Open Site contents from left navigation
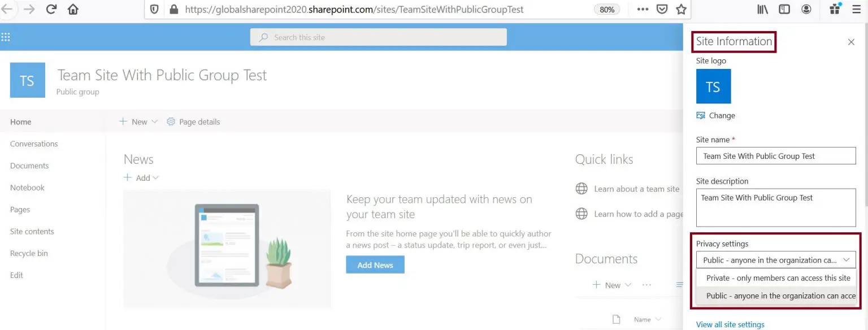Image resolution: width=868 pixels, height=330 pixels. click(32, 231)
